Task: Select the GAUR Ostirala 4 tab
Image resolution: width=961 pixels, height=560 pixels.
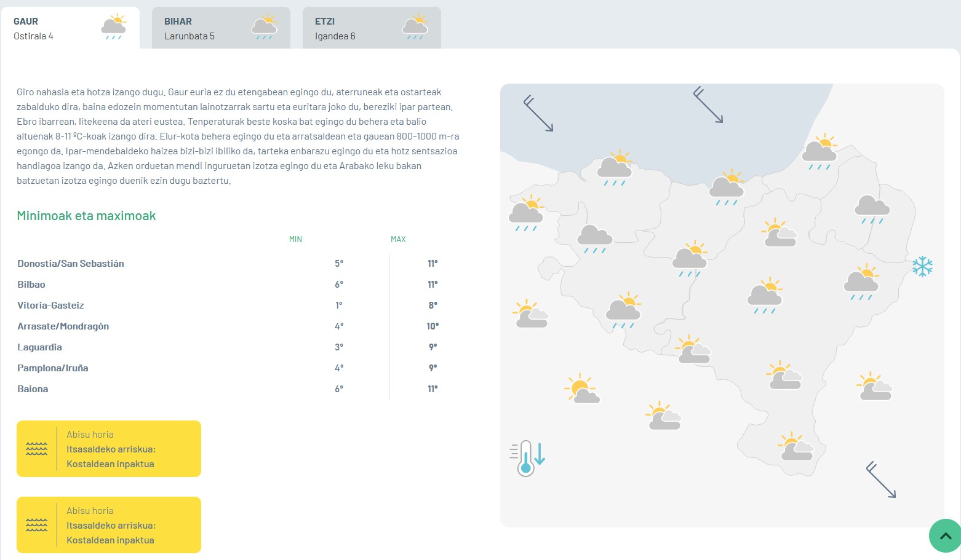Action: [x=70, y=28]
